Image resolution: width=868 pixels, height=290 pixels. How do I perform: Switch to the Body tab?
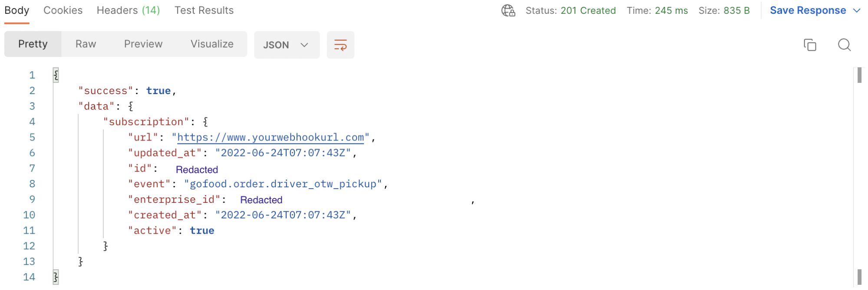[17, 10]
